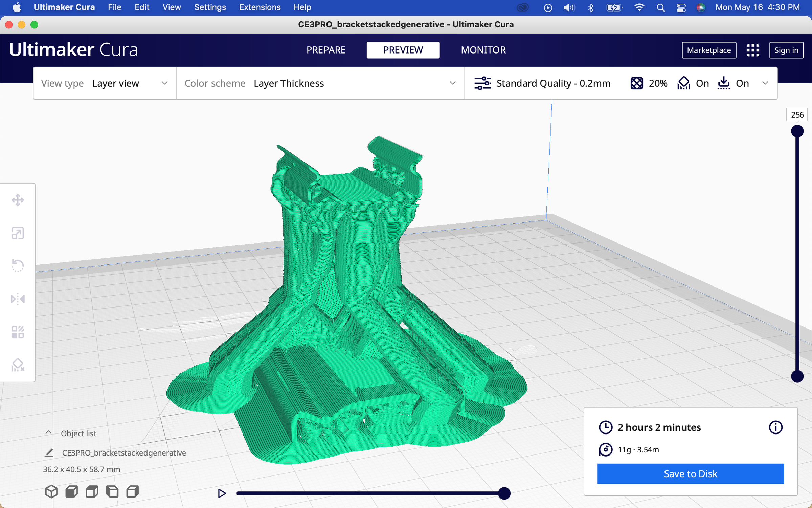This screenshot has width=812, height=508.
Task: Open the Marketplace
Action: 709,50
